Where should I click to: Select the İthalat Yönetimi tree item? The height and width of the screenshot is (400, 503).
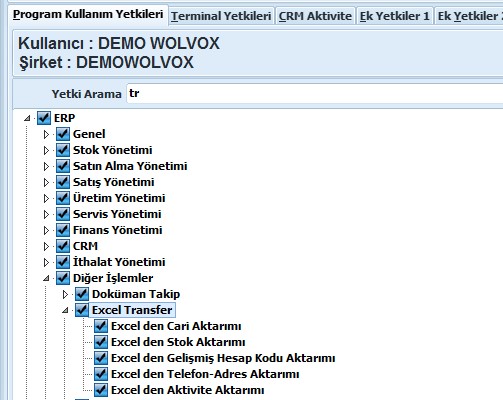click(119, 262)
